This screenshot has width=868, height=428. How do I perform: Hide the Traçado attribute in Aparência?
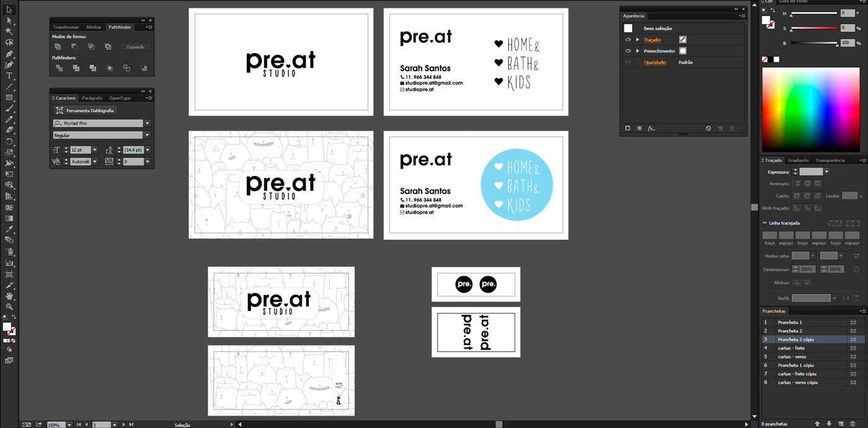point(628,40)
